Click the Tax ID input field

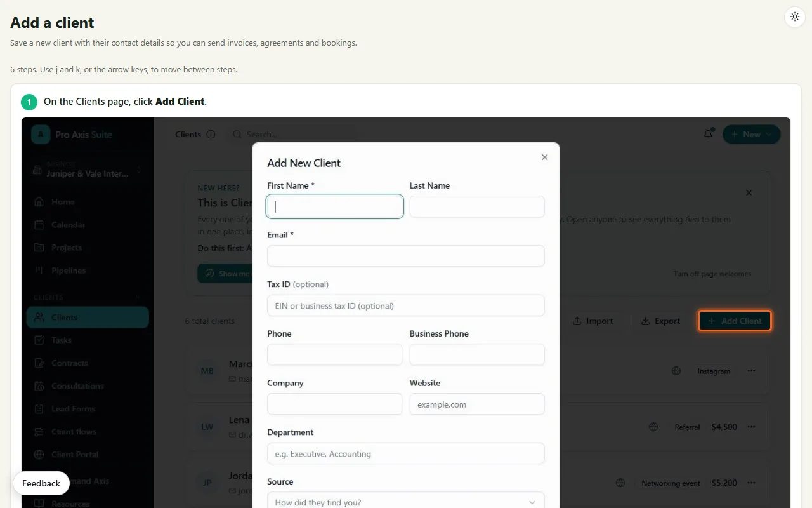click(406, 305)
